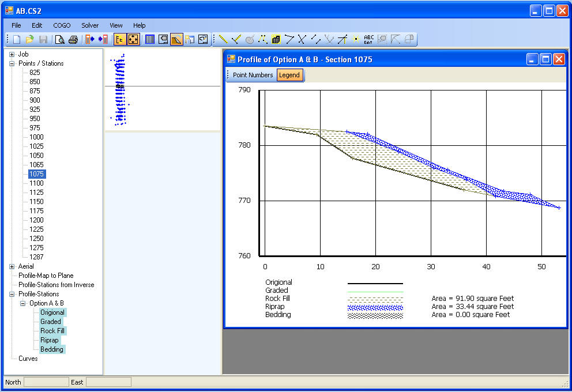Select station 1000 in the tree
This screenshot has height=392, width=572.
point(36,137)
